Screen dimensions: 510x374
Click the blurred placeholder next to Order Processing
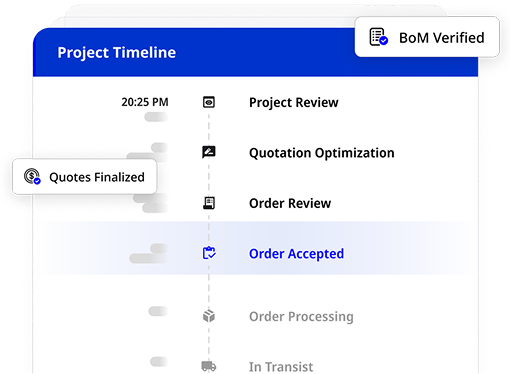(x=158, y=311)
